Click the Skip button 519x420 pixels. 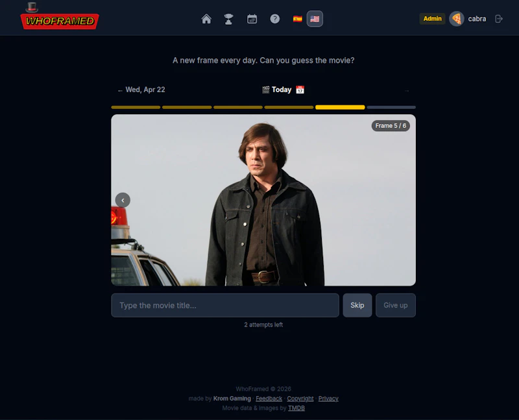click(357, 305)
